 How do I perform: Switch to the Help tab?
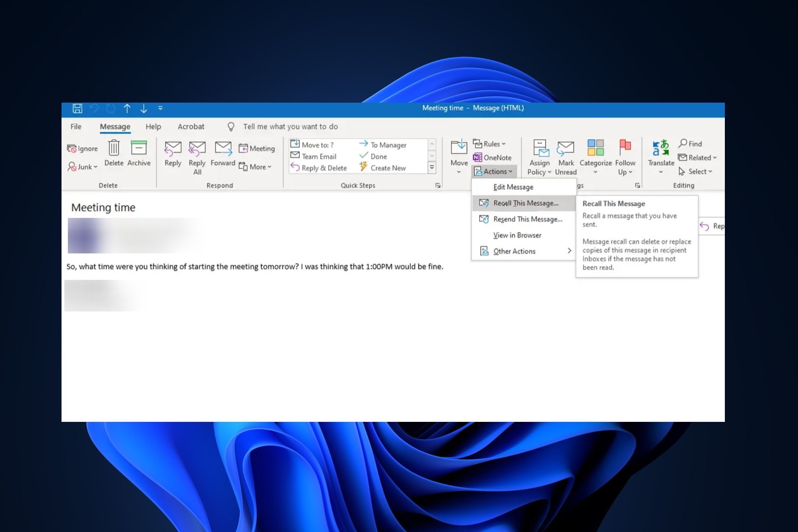pos(153,126)
